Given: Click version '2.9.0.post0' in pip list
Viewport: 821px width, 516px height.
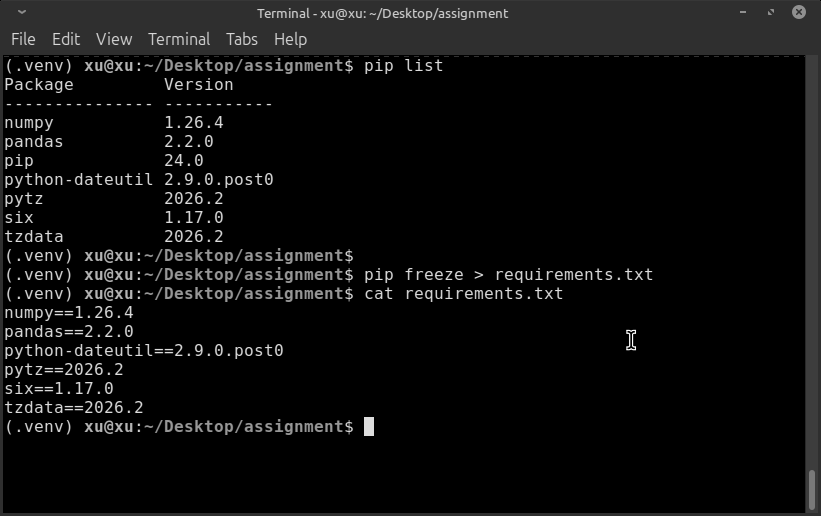Looking at the screenshot, I should [218, 180].
